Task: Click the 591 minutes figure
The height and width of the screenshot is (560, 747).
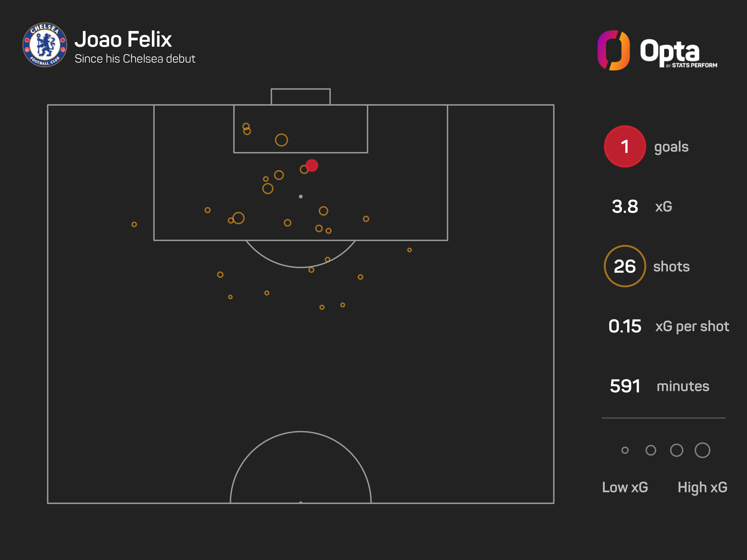Action: (x=625, y=386)
